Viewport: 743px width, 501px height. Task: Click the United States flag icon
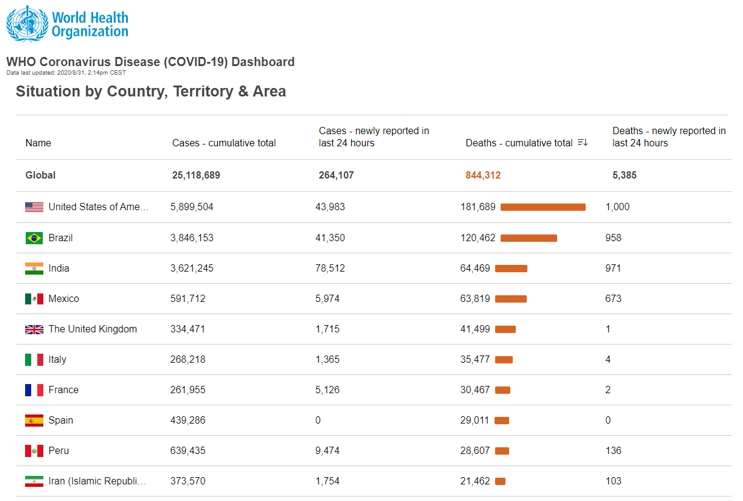[x=34, y=207]
